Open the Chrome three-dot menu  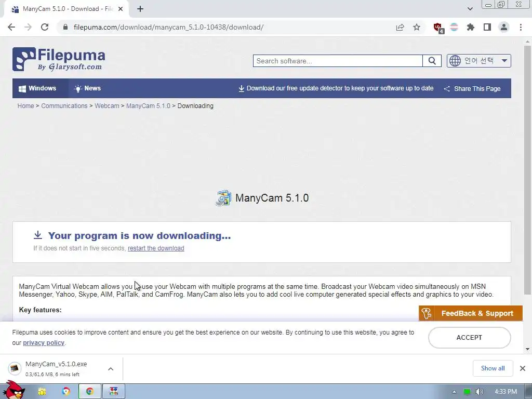pyautogui.click(x=521, y=27)
